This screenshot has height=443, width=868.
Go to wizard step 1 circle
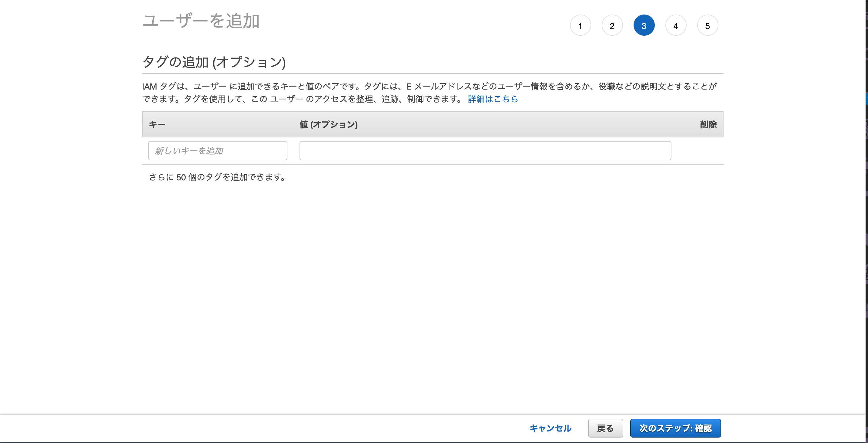pos(580,26)
